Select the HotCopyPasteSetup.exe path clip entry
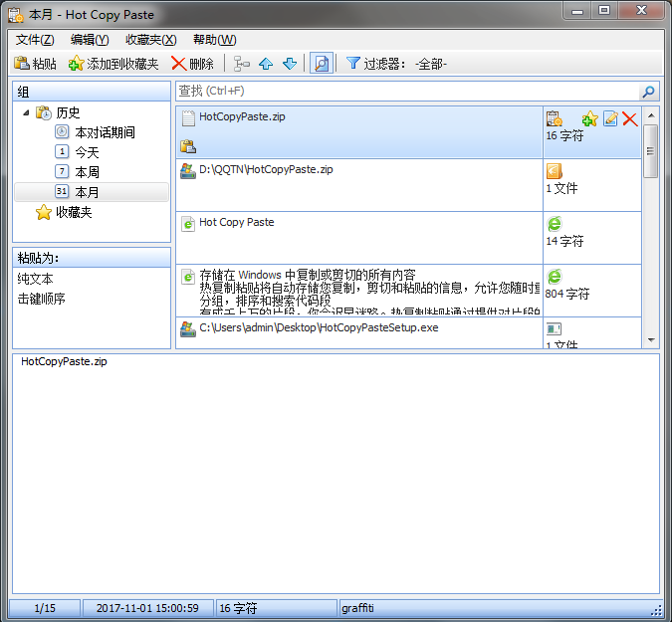 tap(359, 332)
